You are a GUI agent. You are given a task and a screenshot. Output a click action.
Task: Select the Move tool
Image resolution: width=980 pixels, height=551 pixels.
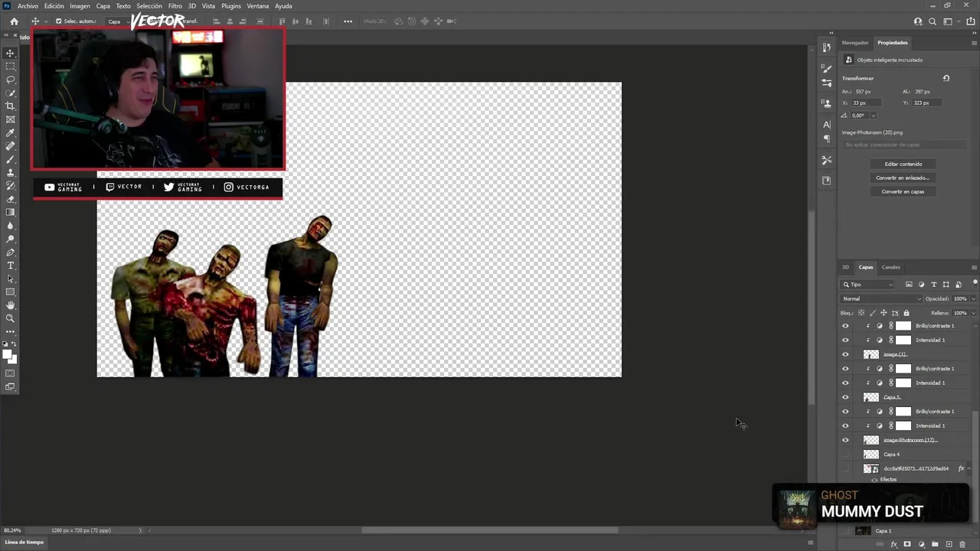point(11,53)
